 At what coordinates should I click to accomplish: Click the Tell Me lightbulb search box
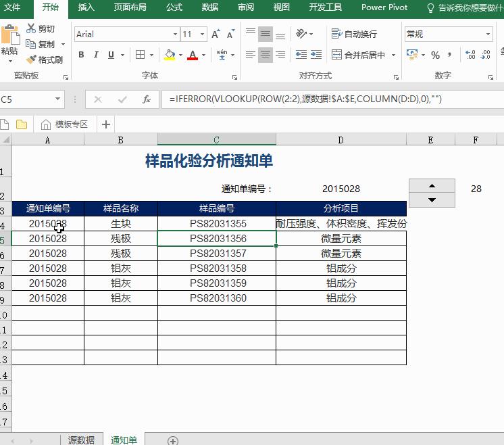point(465,7)
